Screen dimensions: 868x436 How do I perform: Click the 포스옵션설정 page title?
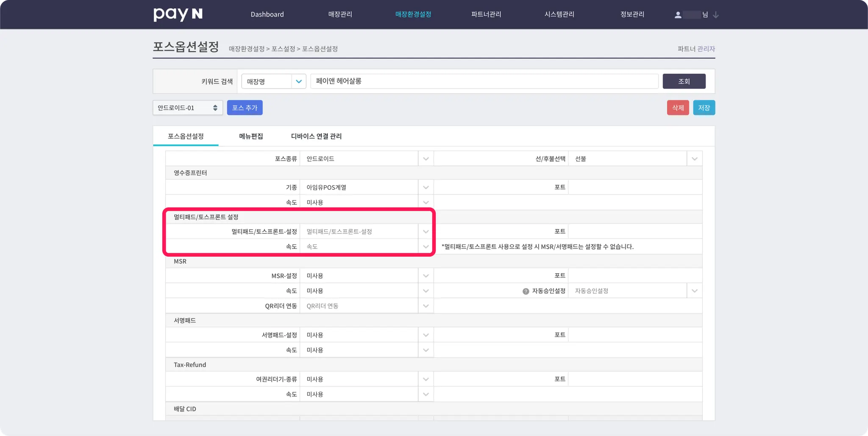(x=186, y=47)
